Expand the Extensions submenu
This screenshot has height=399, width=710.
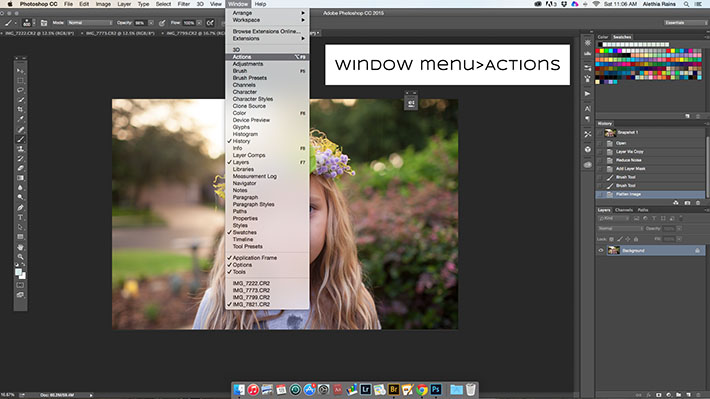tap(267, 38)
